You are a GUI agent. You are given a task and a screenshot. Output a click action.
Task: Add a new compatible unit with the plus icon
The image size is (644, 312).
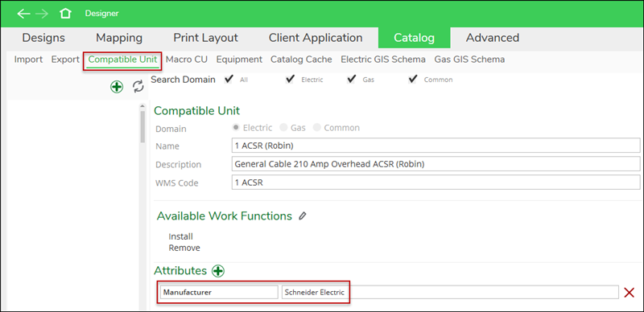117,87
